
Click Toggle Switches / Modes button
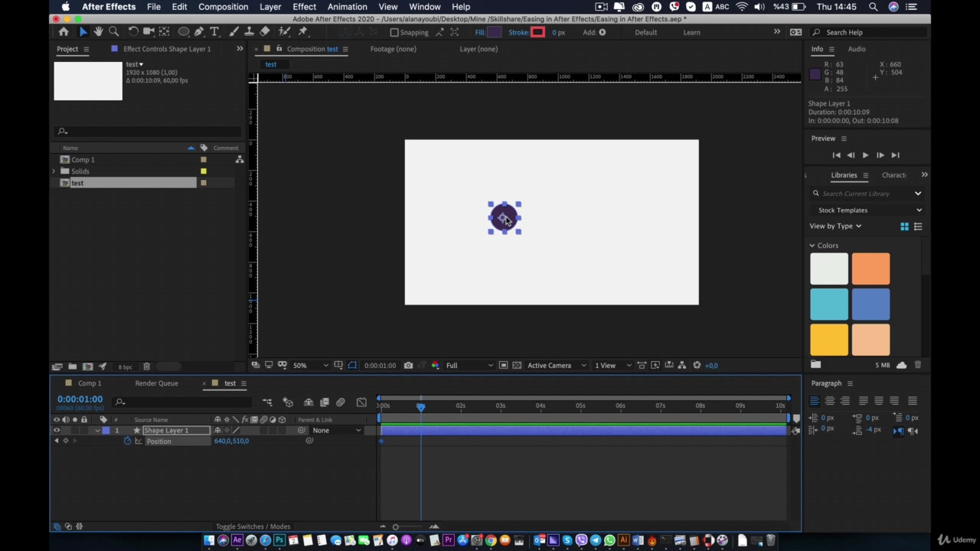tap(253, 527)
